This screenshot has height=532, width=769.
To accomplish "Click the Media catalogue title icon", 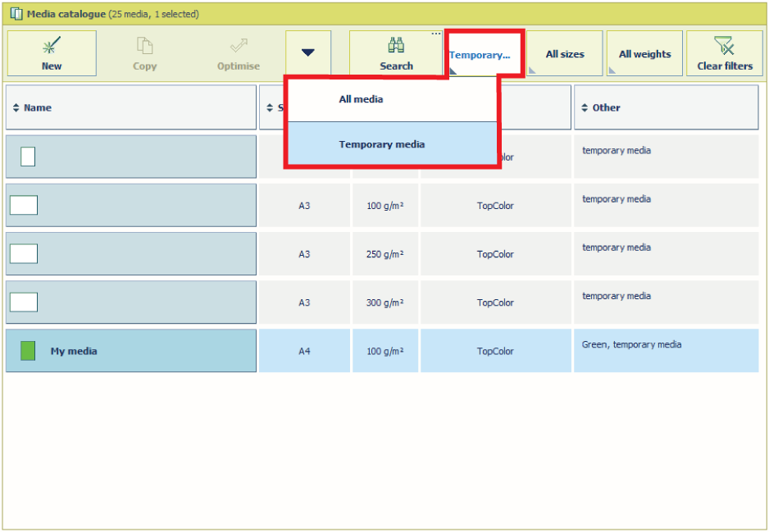I will click(16, 14).
